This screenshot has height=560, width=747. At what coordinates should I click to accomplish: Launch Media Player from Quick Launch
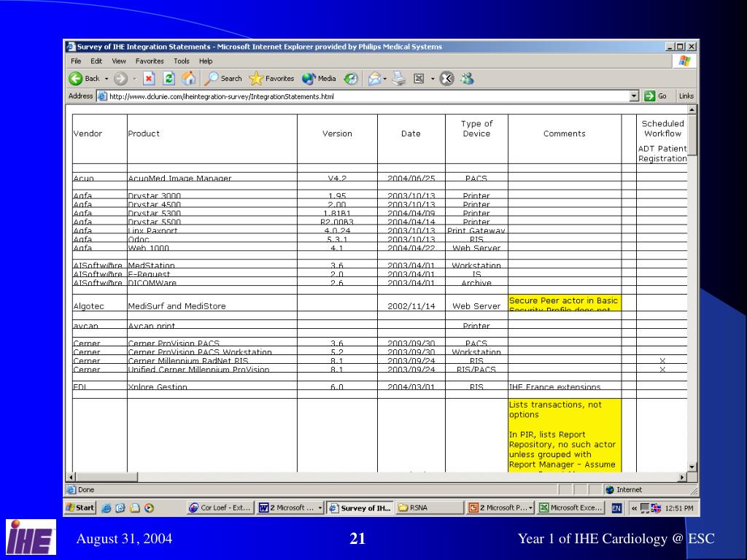[149, 508]
